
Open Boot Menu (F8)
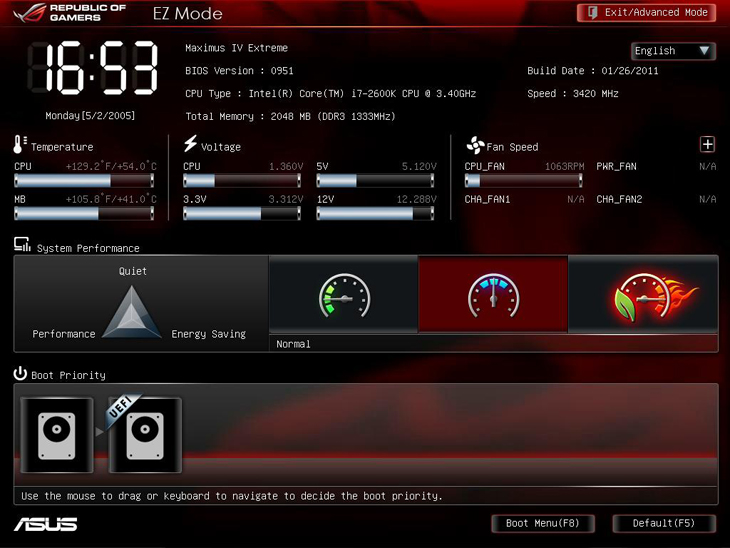[x=542, y=523]
